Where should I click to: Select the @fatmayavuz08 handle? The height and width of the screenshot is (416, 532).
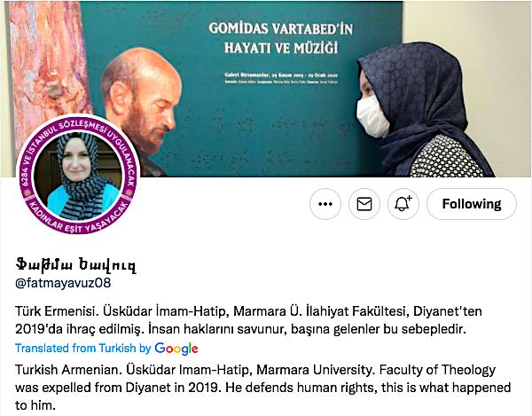[x=63, y=283]
